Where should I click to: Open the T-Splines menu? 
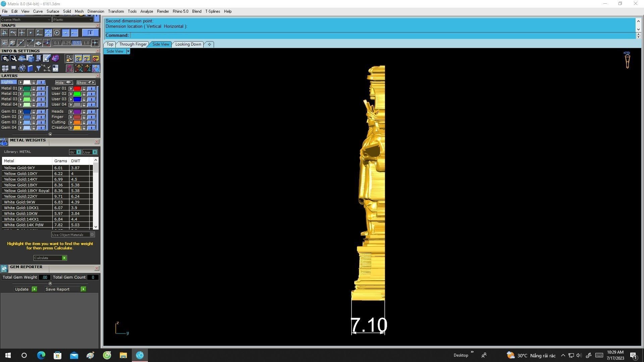(213, 11)
